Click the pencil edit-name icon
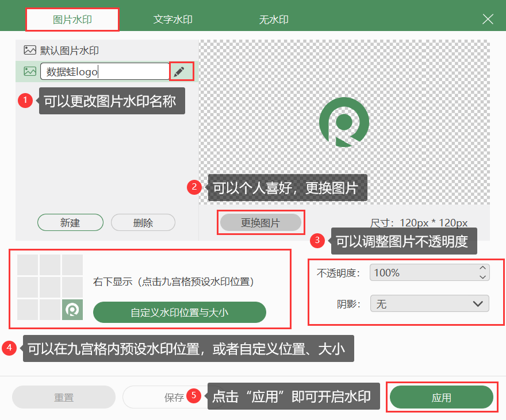 tap(179, 71)
